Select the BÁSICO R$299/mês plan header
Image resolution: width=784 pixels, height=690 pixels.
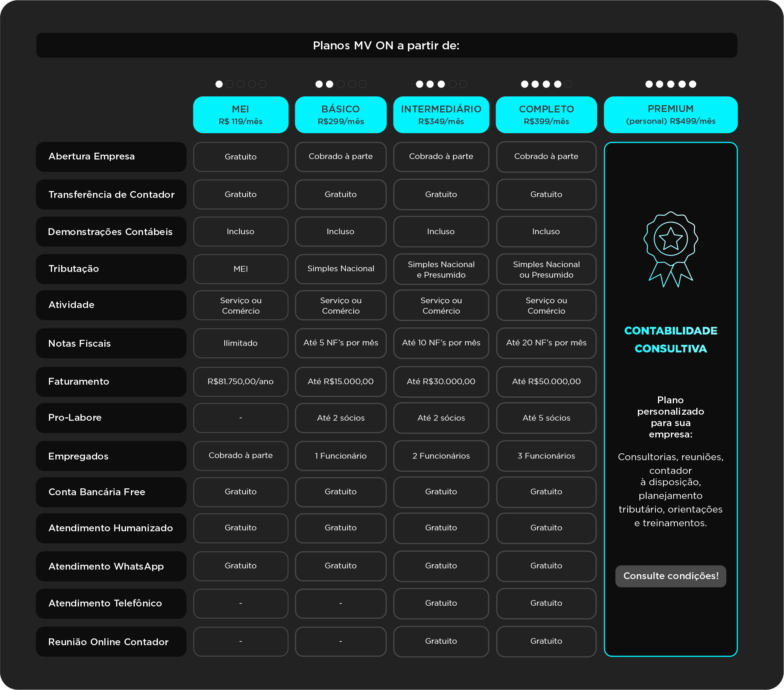[341, 115]
